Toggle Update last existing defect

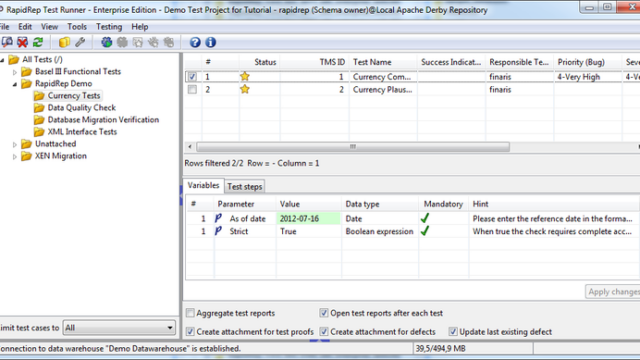(453, 331)
